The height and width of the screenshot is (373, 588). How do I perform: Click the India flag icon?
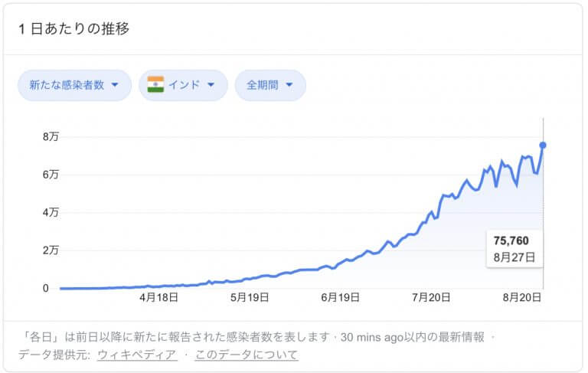156,85
